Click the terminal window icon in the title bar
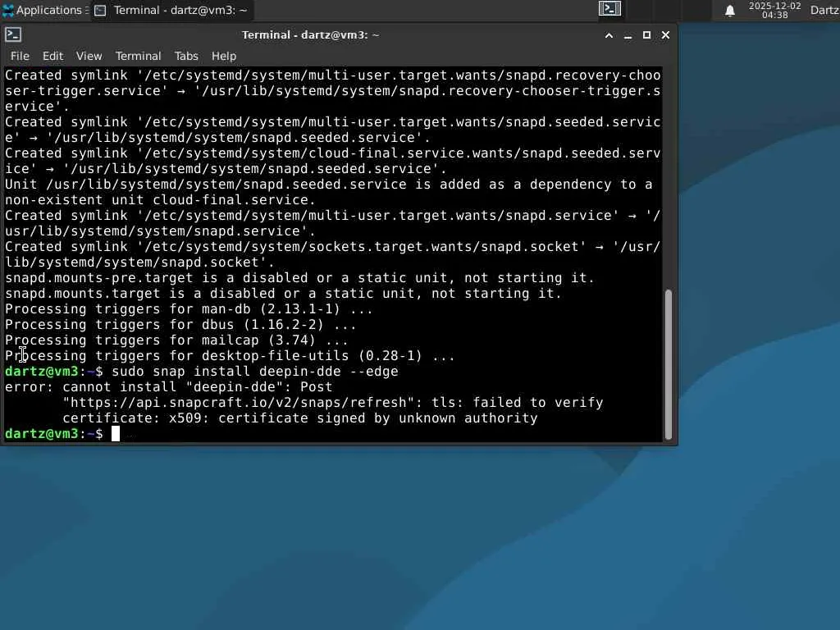 click(13, 34)
